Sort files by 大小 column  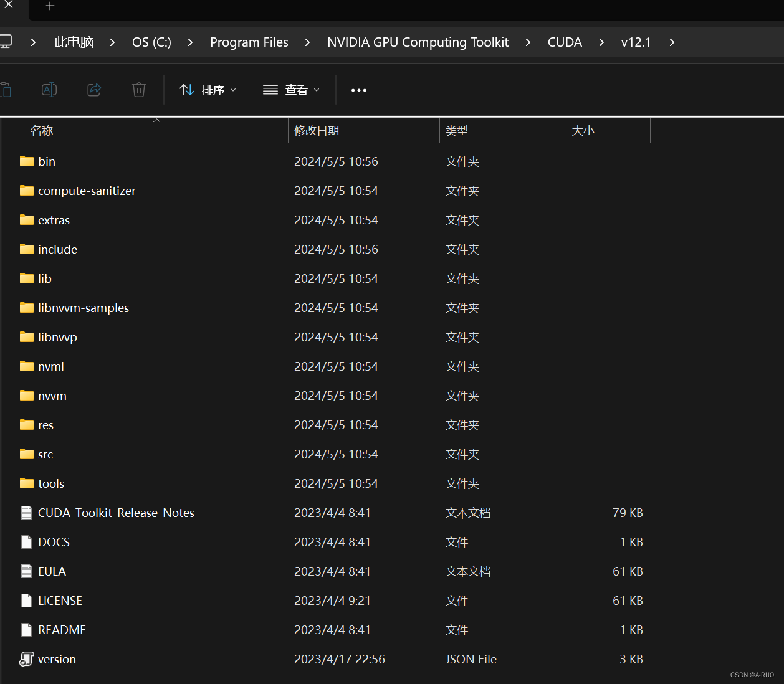(583, 130)
